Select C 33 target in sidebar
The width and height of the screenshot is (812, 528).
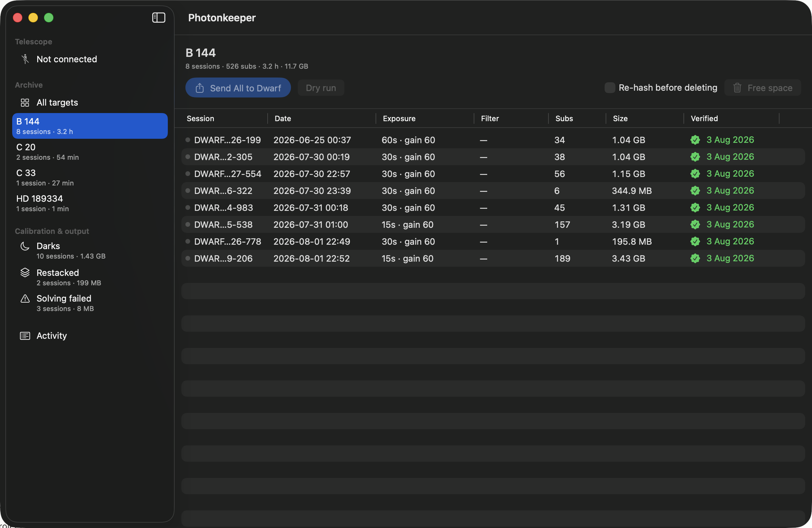[x=90, y=177]
